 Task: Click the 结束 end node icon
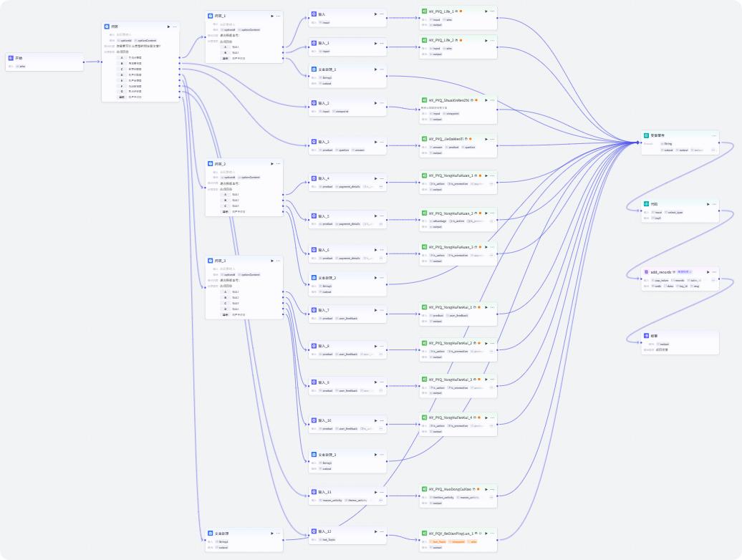coord(647,335)
